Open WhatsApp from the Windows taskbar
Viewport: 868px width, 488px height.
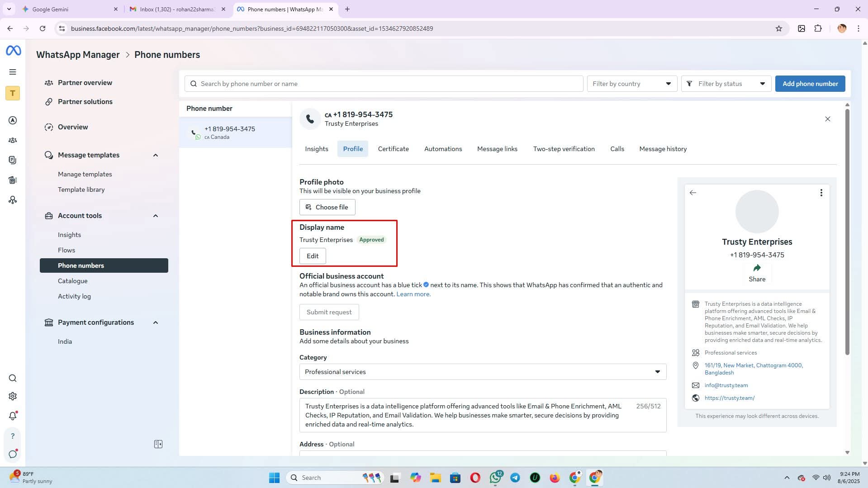tap(496, 477)
